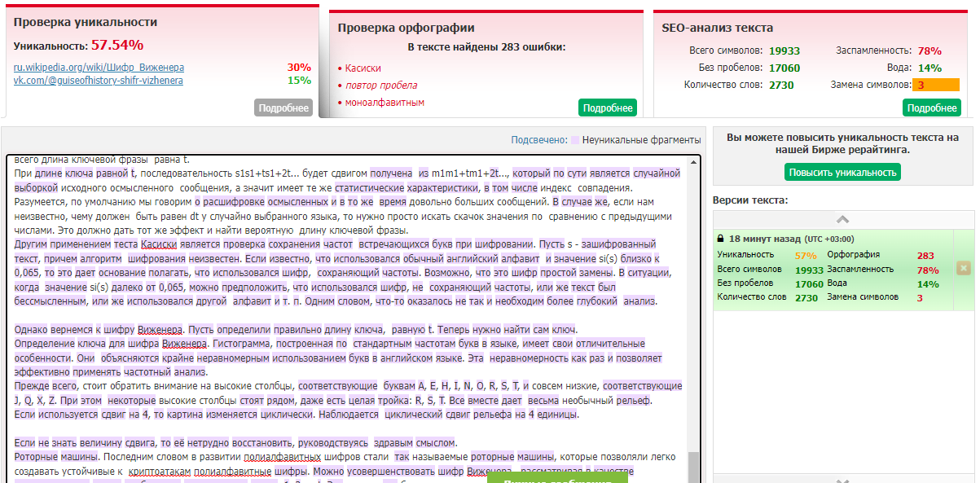This screenshot has width=980, height=483.
Task: Click the 30% match percentage for Wikipedia
Action: 299,68
